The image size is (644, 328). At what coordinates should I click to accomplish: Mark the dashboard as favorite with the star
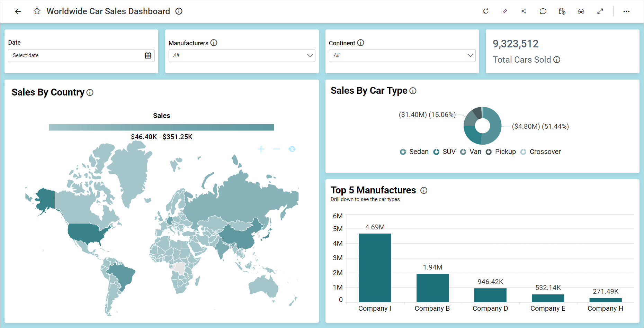click(37, 11)
